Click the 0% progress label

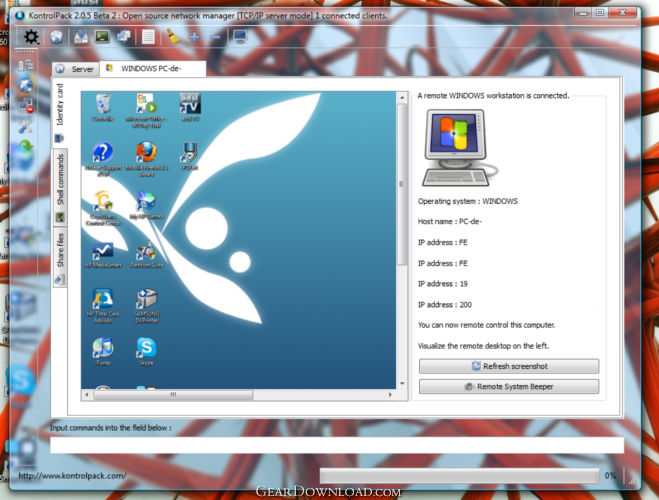610,476
